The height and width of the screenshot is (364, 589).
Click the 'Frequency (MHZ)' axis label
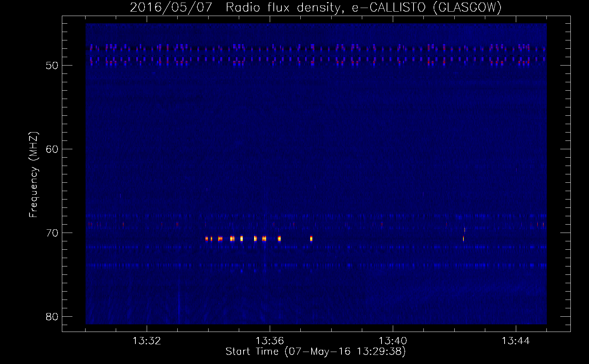click(x=33, y=174)
